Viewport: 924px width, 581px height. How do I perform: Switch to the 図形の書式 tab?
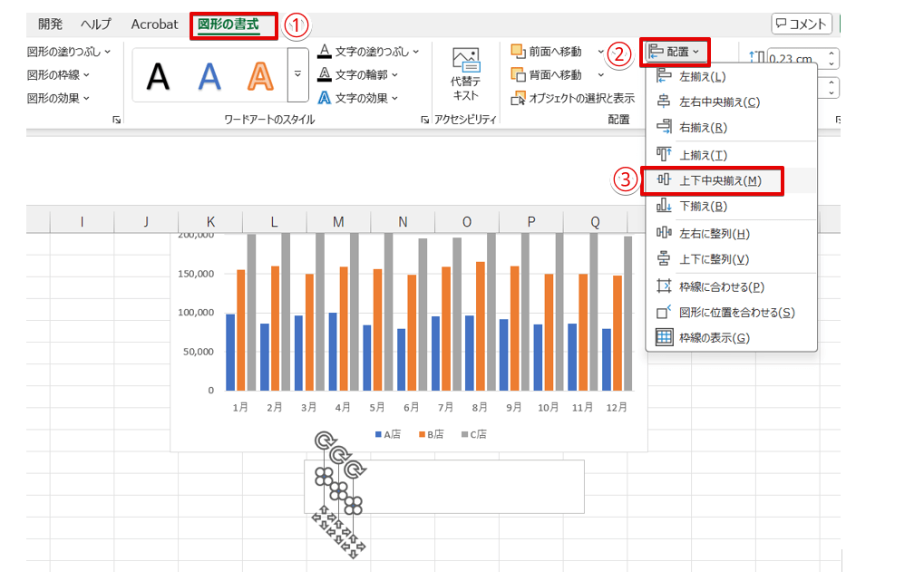pos(229,24)
